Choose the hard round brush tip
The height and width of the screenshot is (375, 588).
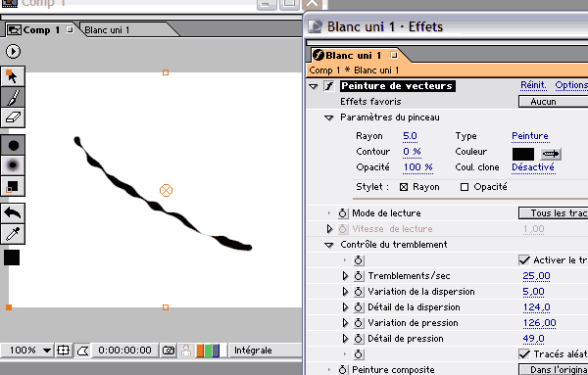(x=13, y=145)
